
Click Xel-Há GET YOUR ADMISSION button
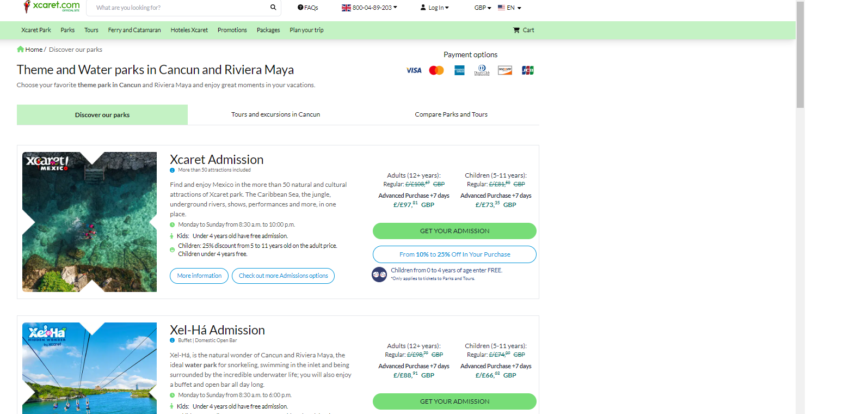(454, 401)
